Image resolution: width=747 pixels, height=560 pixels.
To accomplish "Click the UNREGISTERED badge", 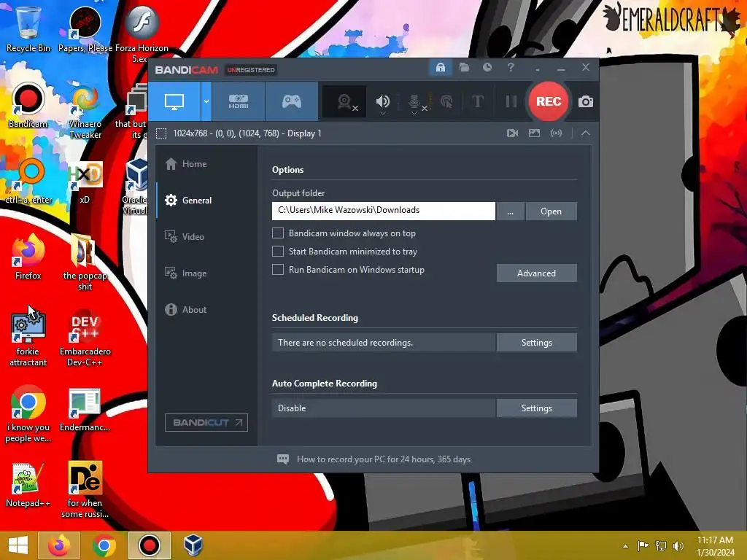I will pos(251,70).
